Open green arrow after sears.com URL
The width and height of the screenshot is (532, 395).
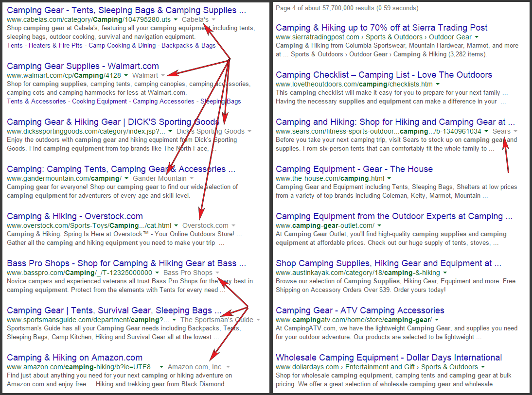point(486,131)
